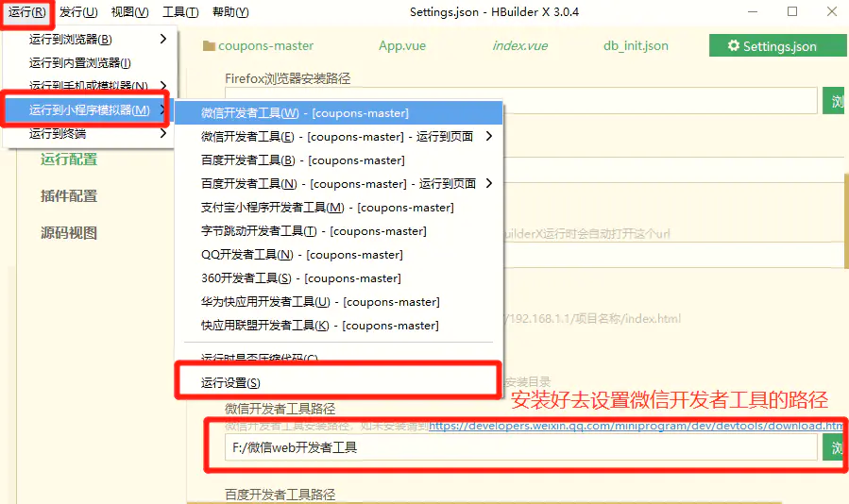Select 微信开发者工具(E) 运行到页面 entry
The height and width of the screenshot is (504, 849).
coord(339,137)
